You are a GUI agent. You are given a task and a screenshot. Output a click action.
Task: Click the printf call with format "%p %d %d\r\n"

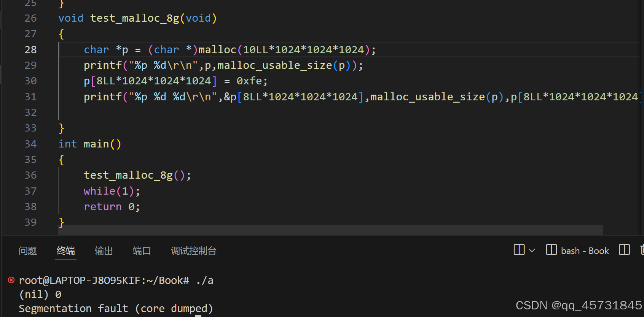pyautogui.click(x=362, y=97)
